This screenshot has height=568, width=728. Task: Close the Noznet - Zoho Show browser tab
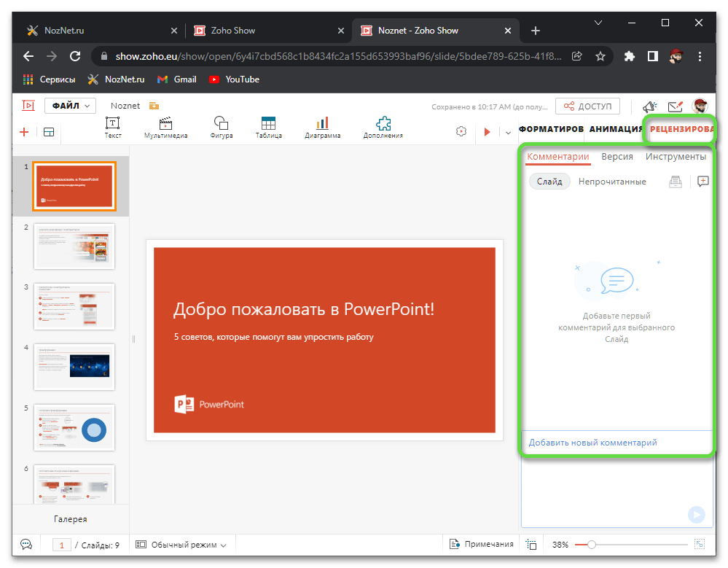[x=508, y=31]
